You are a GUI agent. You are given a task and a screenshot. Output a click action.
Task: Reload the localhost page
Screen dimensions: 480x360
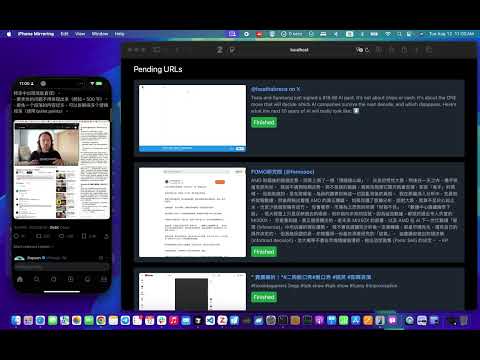pos(367,50)
